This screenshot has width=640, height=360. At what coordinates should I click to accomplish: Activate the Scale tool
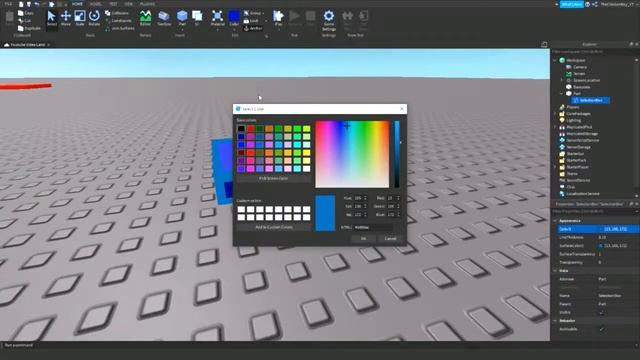click(x=80, y=18)
